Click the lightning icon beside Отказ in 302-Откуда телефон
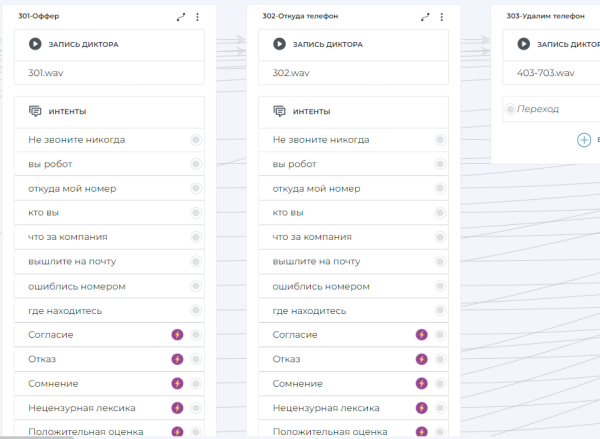Viewport: 600px width, 439px height. pos(421,359)
